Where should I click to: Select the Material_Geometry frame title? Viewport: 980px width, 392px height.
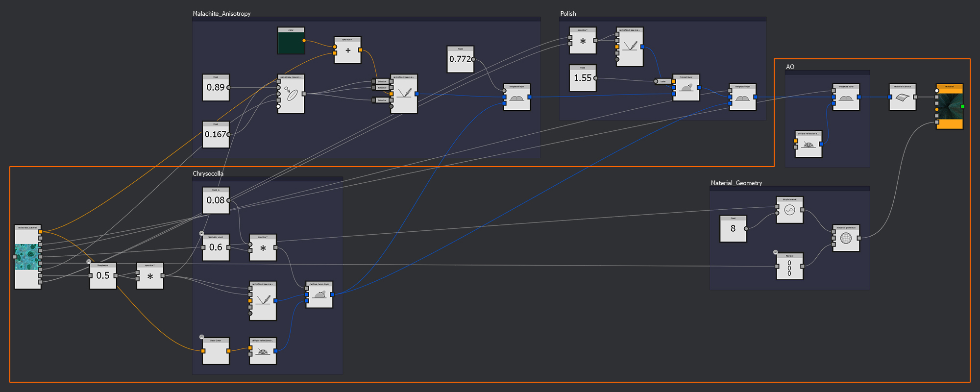pos(736,183)
